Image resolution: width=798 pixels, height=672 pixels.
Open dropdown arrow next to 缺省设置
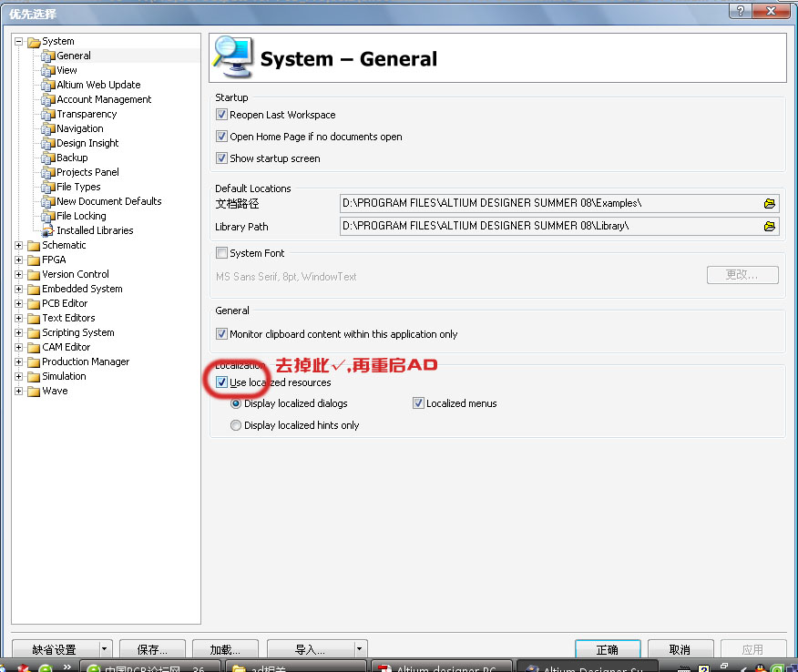tap(105, 649)
